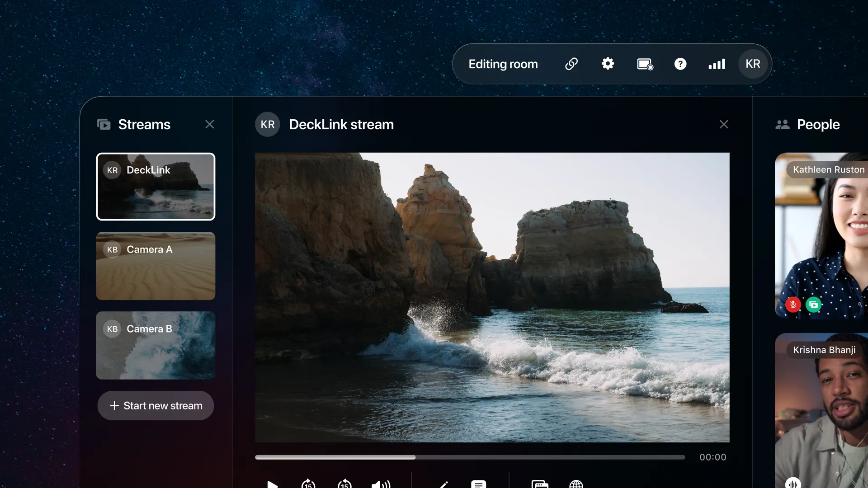Screen dimensions: 868x488
Task: Skip back 15 seconds in the stream
Action: pos(344,484)
